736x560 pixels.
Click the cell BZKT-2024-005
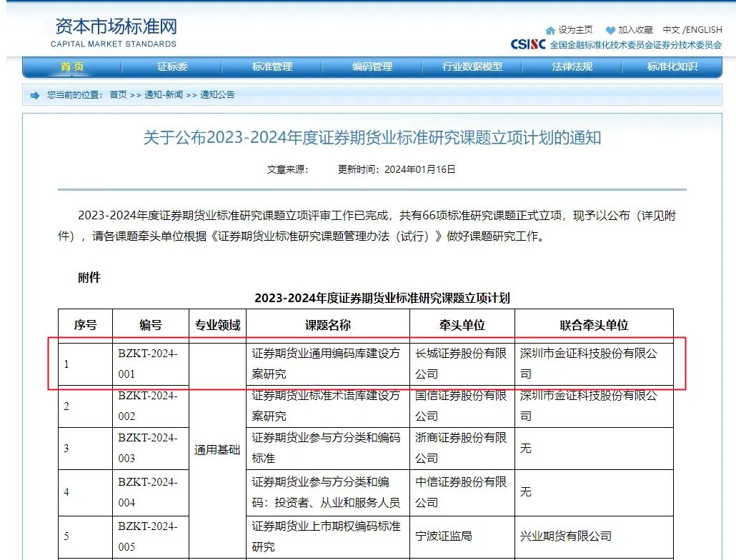[151, 536]
